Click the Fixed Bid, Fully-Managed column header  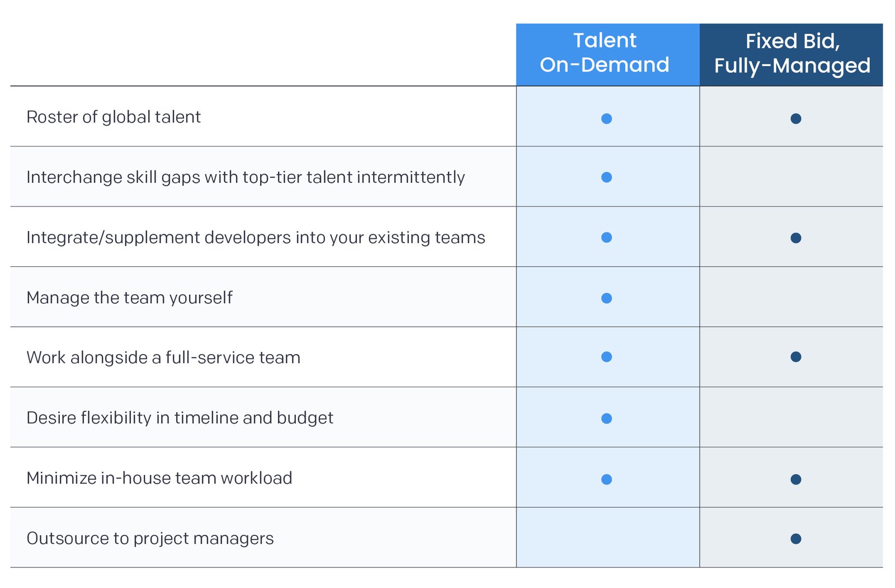coord(791,54)
